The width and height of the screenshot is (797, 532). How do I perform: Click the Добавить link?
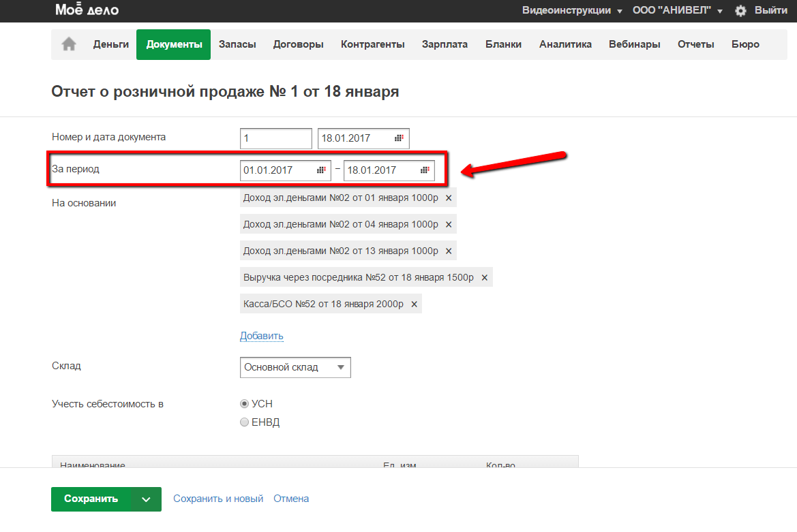pos(261,336)
